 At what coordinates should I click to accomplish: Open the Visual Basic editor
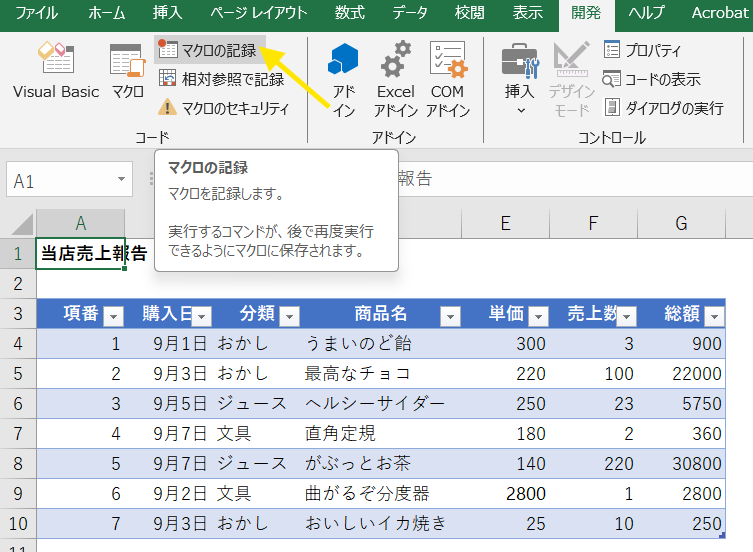pos(56,72)
